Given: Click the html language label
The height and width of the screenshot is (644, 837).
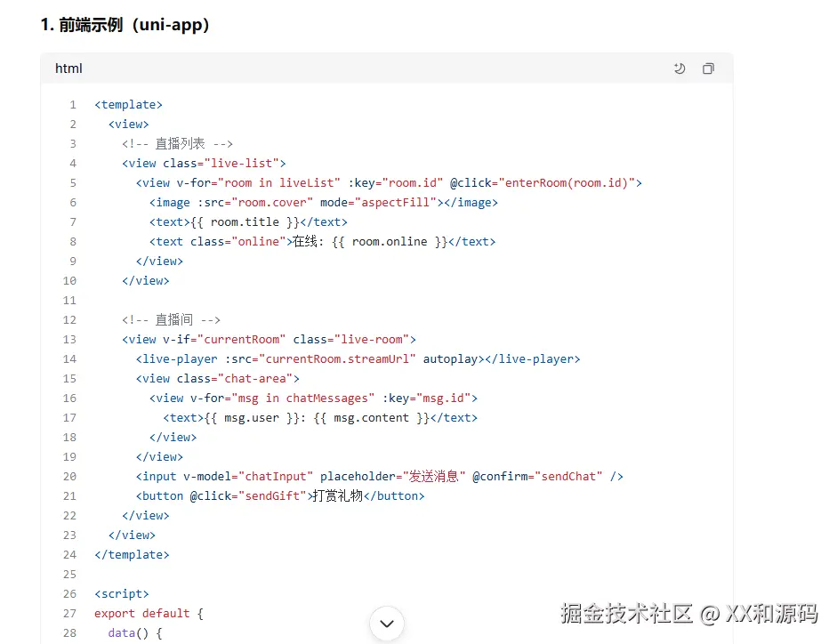Looking at the screenshot, I should click(x=68, y=68).
